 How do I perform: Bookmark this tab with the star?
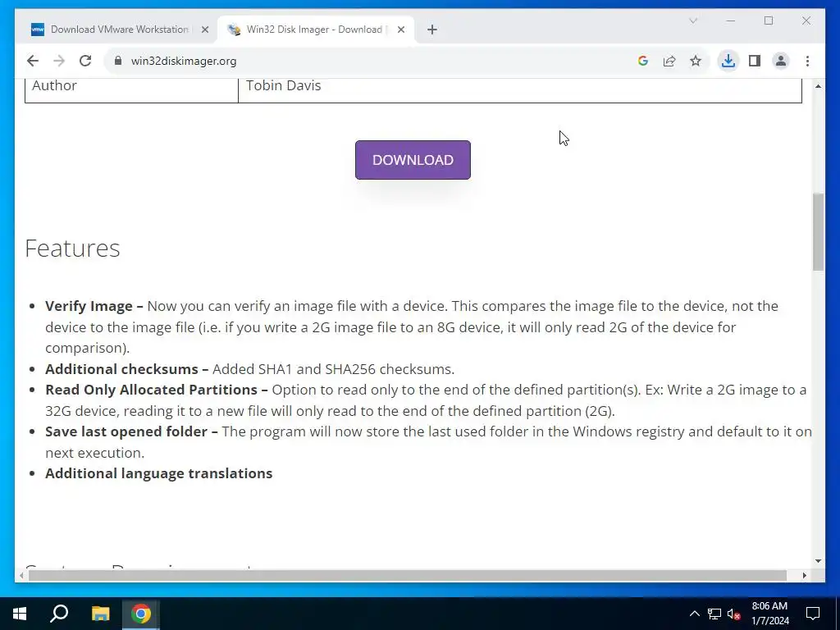696,61
